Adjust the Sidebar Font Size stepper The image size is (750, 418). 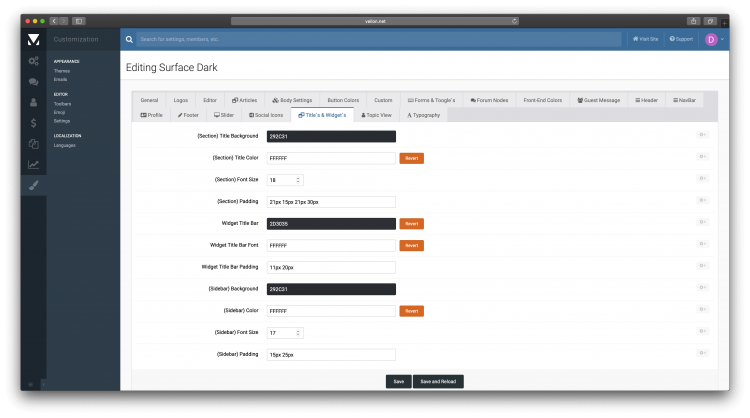tap(299, 332)
